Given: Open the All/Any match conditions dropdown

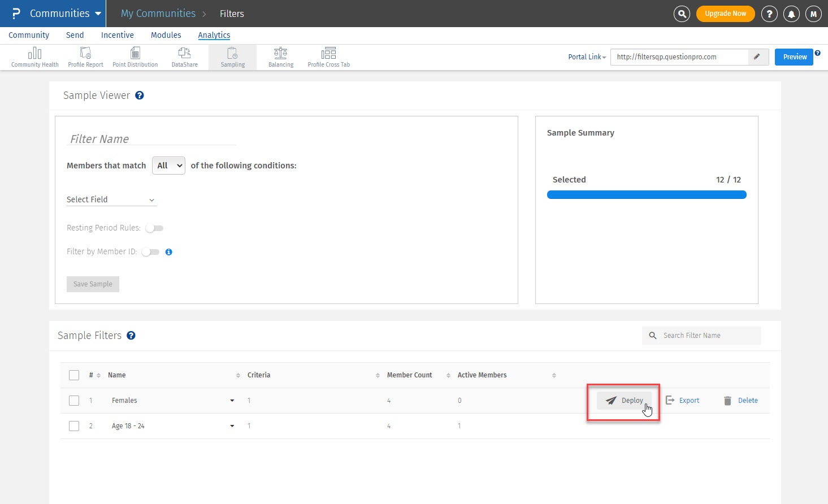Looking at the screenshot, I should pos(168,166).
